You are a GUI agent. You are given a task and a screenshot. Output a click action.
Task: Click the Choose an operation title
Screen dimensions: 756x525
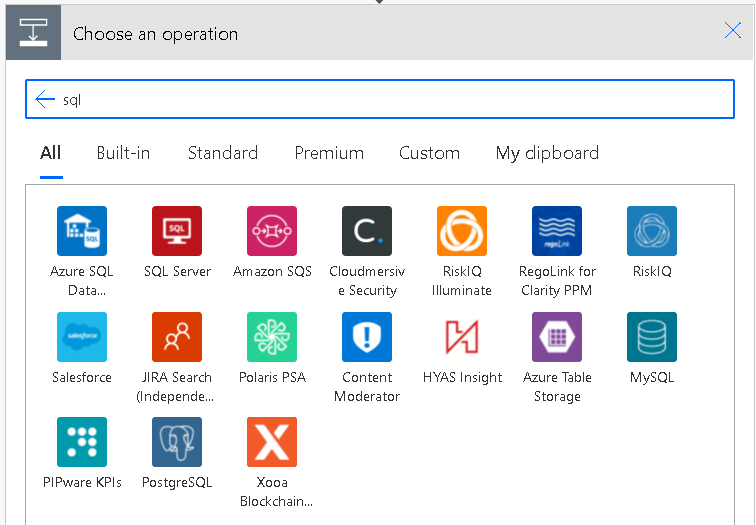pos(155,34)
